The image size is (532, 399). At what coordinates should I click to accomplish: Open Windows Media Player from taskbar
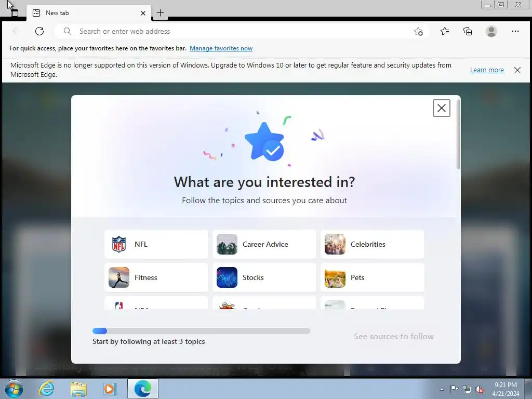click(x=110, y=389)
